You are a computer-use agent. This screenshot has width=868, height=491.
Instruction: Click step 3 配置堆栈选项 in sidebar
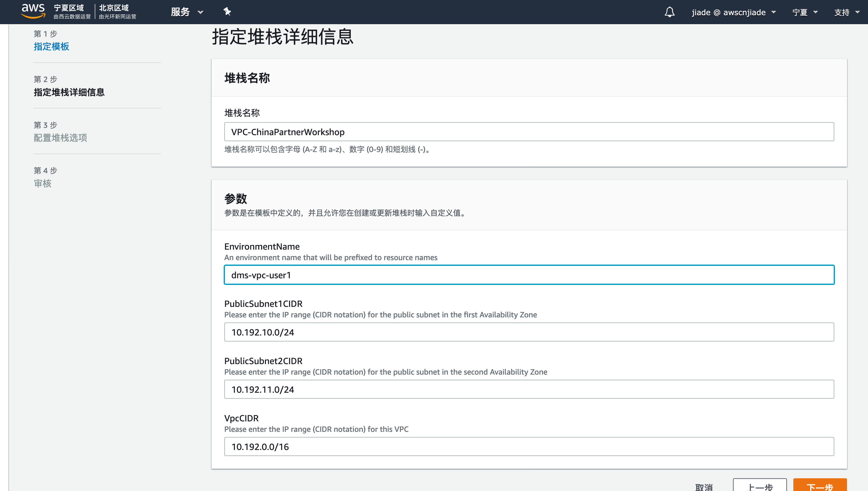click(x=60, y=138)
